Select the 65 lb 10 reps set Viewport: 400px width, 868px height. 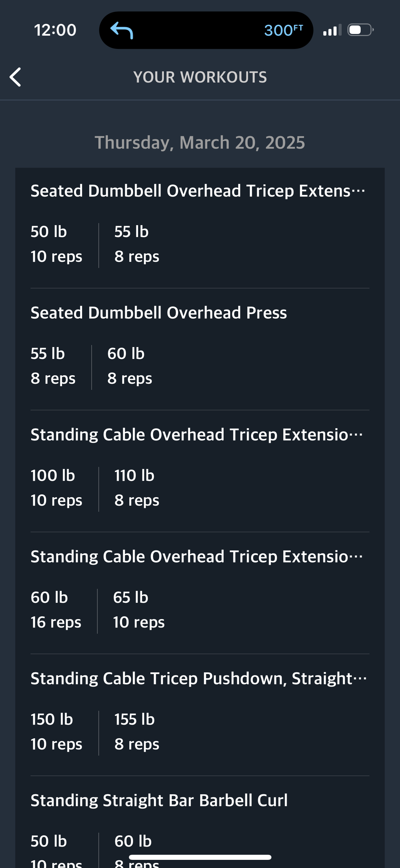139,610
